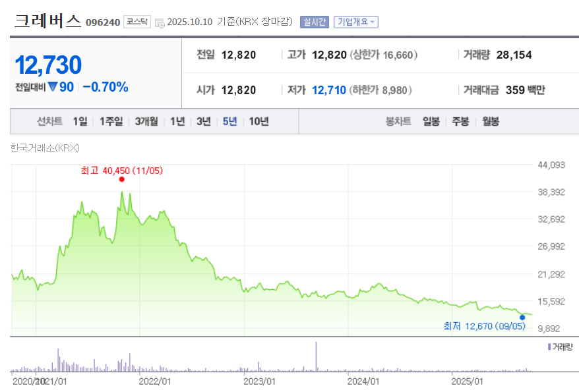579x392 pixels.
Task: Select the 3개월 line chart tab
Action: tap(146, 121)
